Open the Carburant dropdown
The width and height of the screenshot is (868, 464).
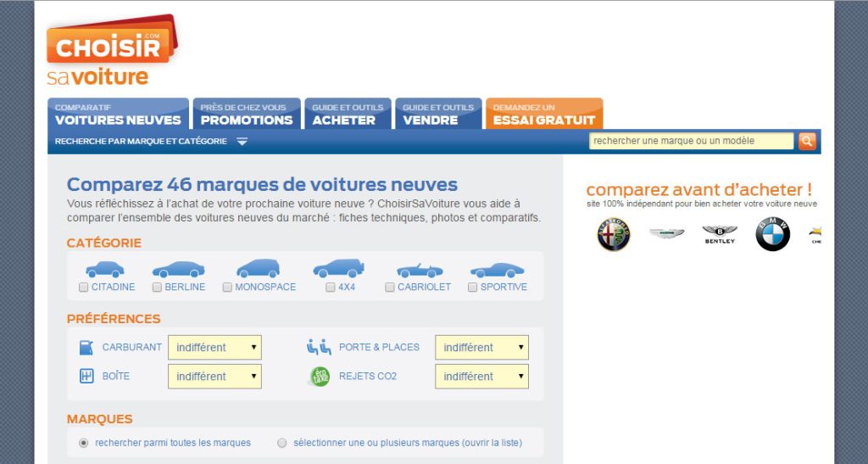tap(214, 348)
